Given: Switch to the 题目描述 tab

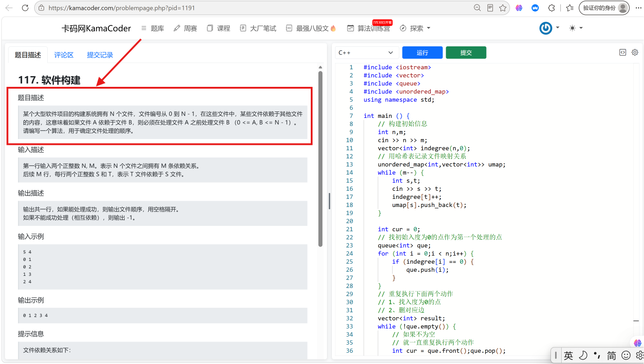Looking at the screenshot, I should tap(28, 55).
